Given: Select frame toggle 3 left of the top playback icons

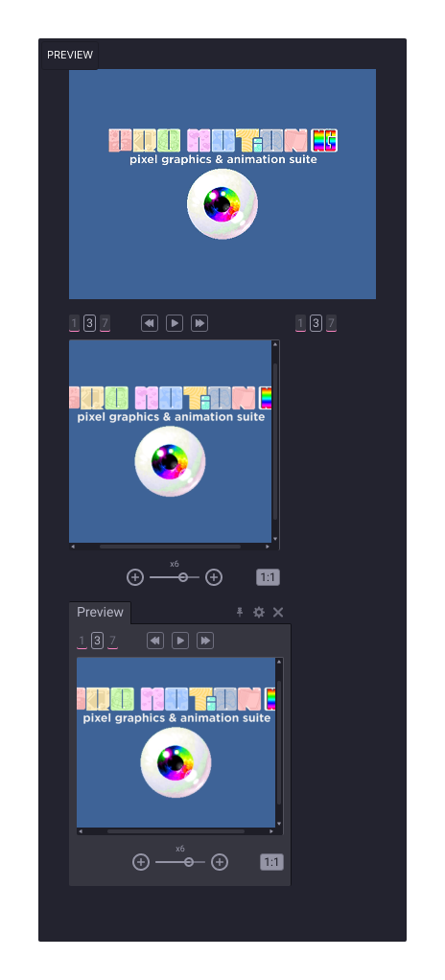Looking at the screenshot, I should pos(89,323).
